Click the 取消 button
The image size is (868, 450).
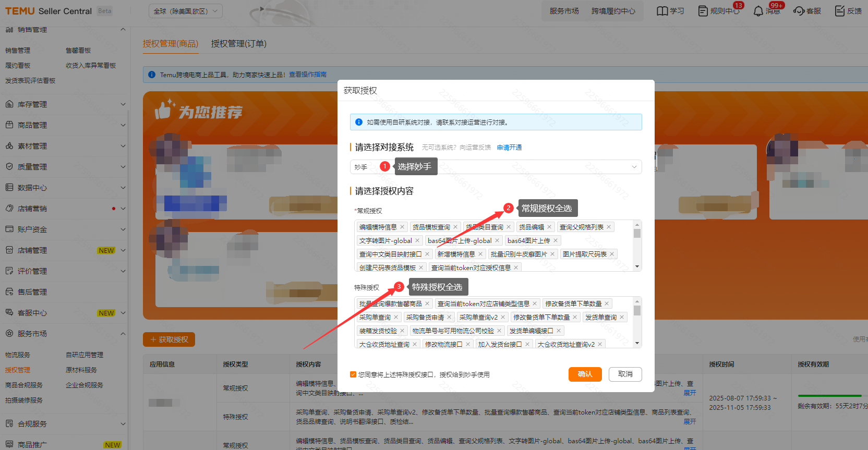pos(625,374)
